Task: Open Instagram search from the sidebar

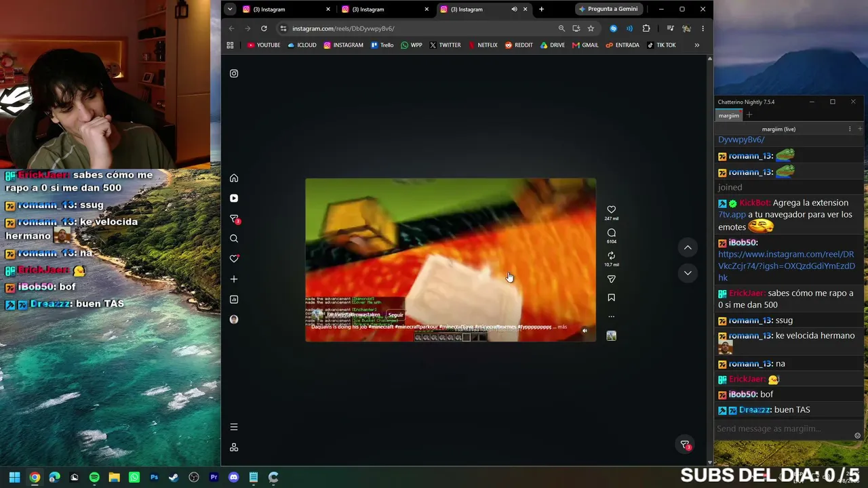Action: click(234, 239)
